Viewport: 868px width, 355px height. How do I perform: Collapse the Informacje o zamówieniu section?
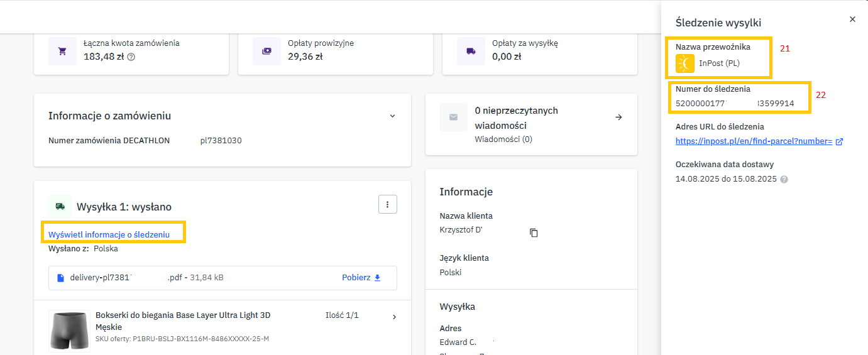click(392, 116)
